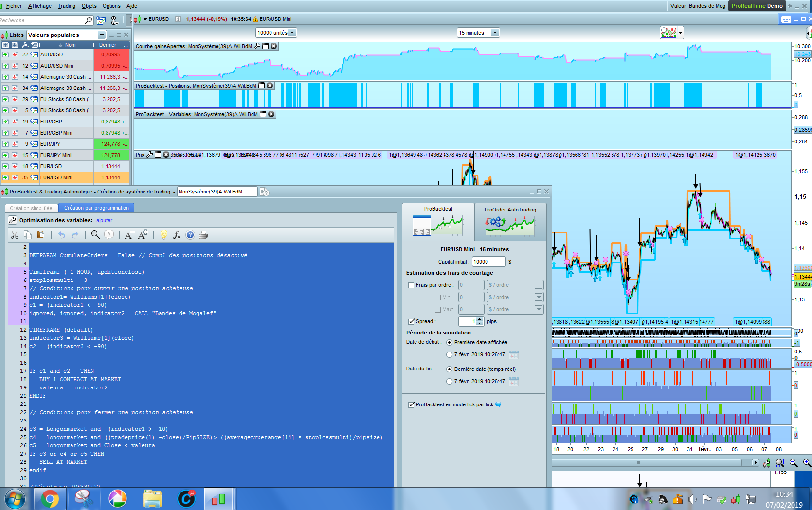Open the 15 minutes timeframe dropdown
The width and height of the screenshot is (812, 510).
click(x=495, y=33)
